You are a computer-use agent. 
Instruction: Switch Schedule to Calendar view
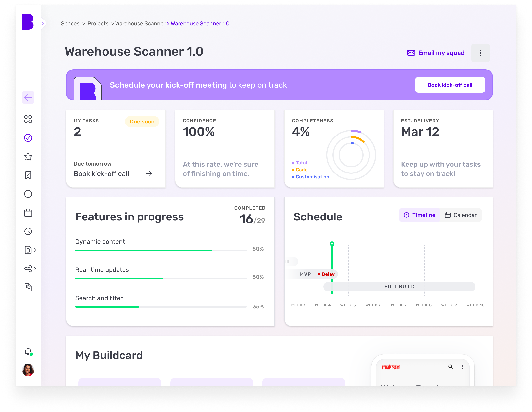coord(461,215)
